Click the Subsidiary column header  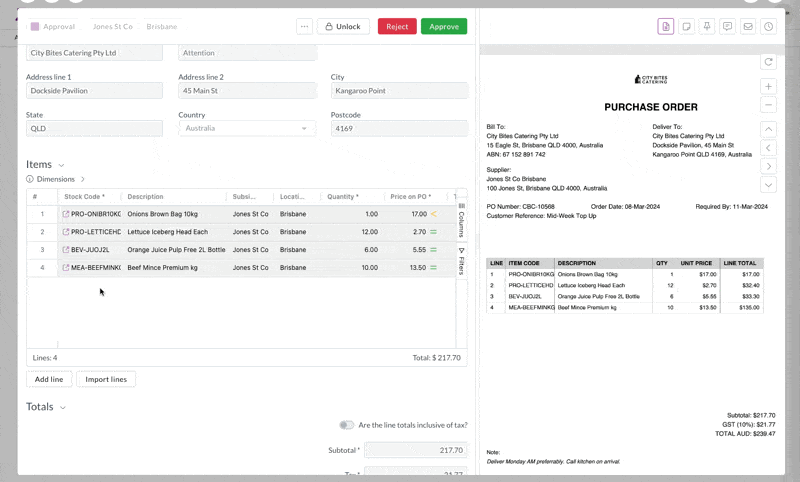click(x=244, y=197)
